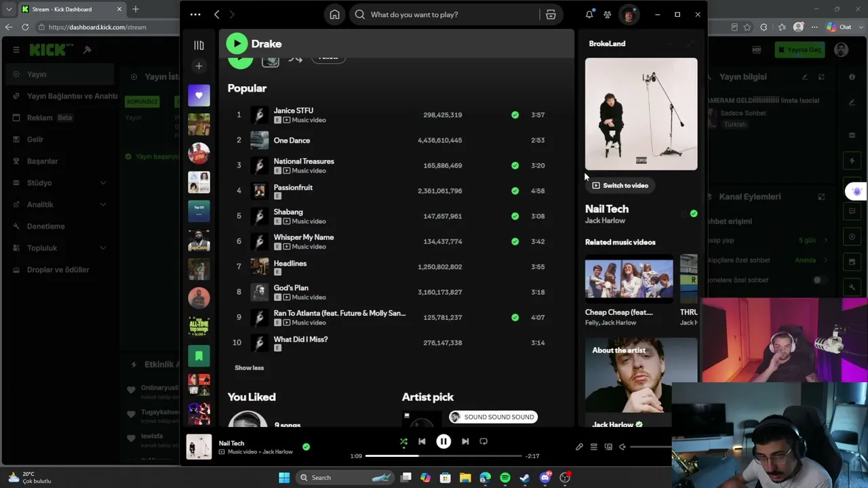868x488 pixels.
Task: Open the queue icon in player bar
Action: 593,447
